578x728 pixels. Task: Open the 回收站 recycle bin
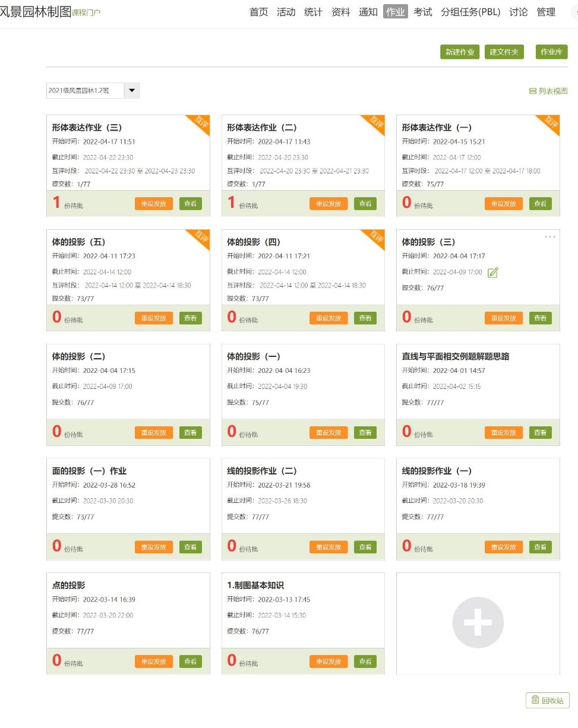click(547, 700)
